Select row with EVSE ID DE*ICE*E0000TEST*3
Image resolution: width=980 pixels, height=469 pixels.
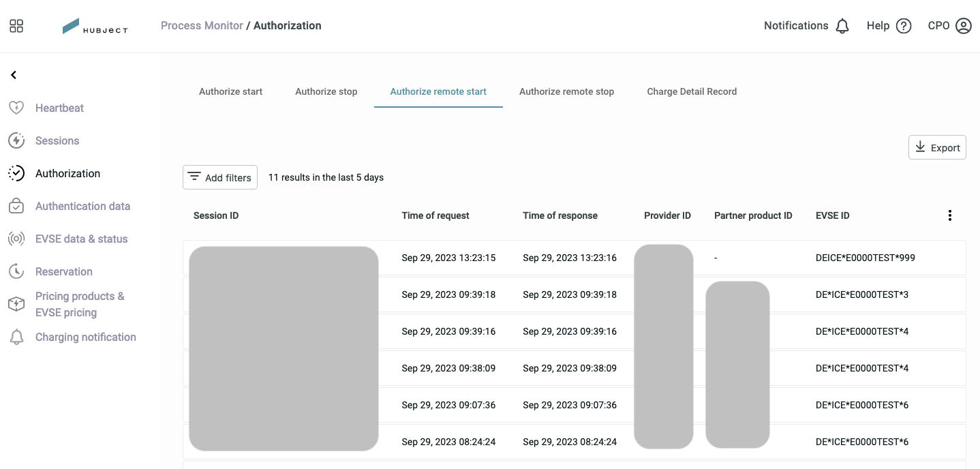[575, 294]
